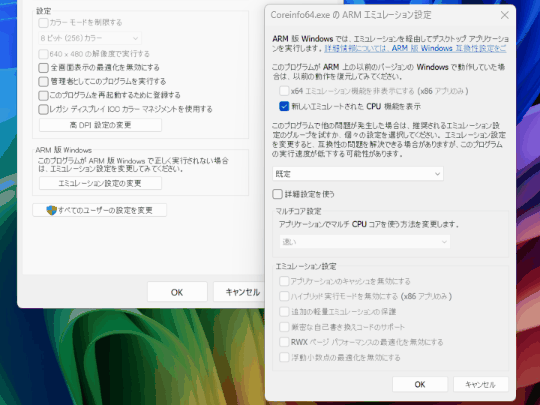Click the Coreinfo64.exe の ARM エミュレーション設定 title
The width and height of the screenshot is (540, 405).
(351, 15)
